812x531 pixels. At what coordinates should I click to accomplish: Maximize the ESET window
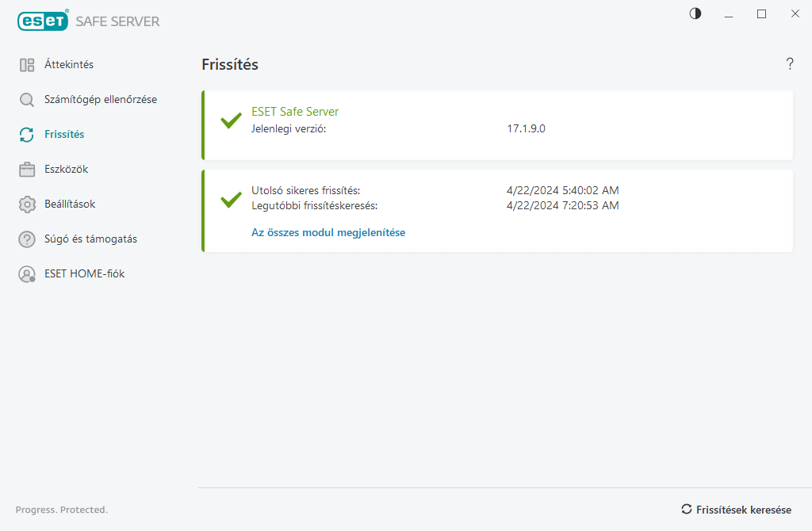pyautogui.click(x=762, y=13)
